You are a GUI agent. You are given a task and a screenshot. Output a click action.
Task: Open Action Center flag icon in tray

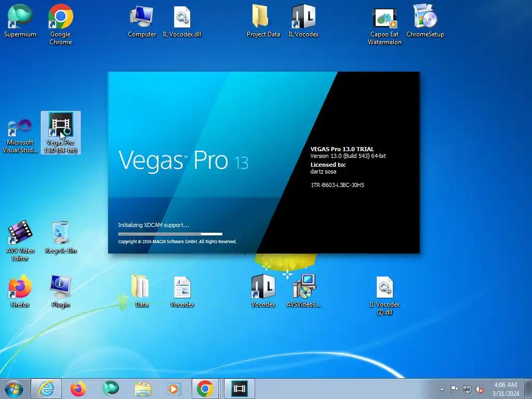[454, 389]
